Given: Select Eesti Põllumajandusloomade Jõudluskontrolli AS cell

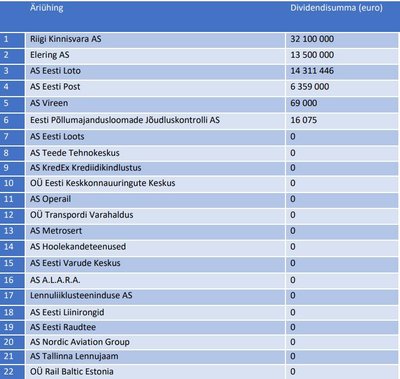Looking at the screenshot, I should (x=155, y=120).
